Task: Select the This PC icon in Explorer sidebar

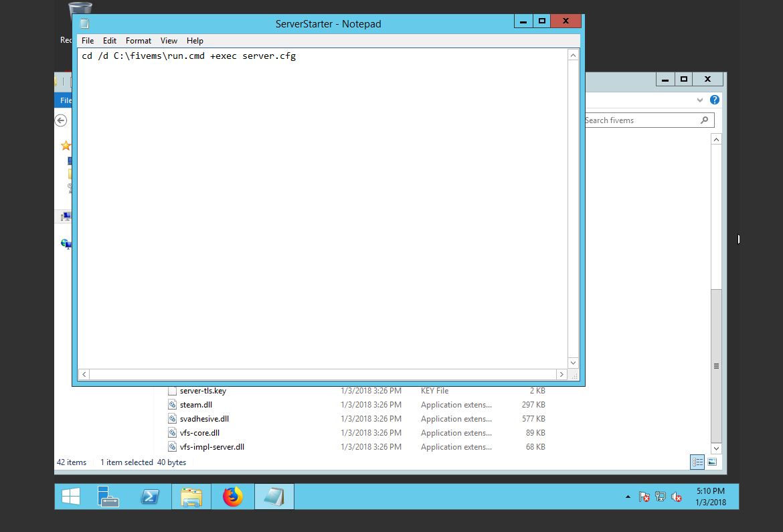Action: (x=66, y=216)
